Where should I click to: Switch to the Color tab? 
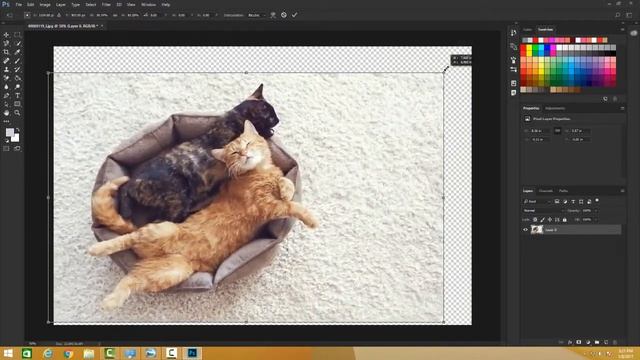pyautogui.click(x=527, y=30)
